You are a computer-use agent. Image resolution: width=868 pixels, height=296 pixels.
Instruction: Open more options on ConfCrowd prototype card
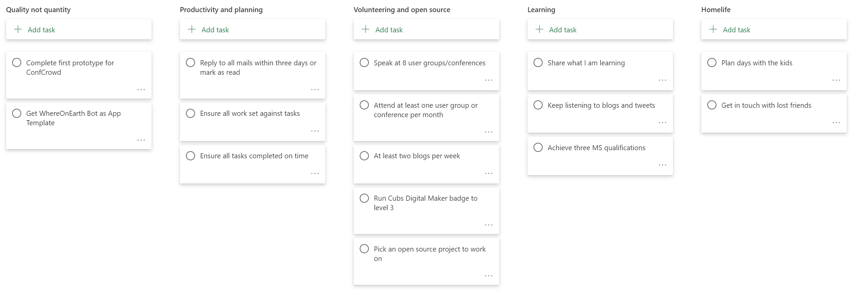pyautogui.click(x=141, y=90)
